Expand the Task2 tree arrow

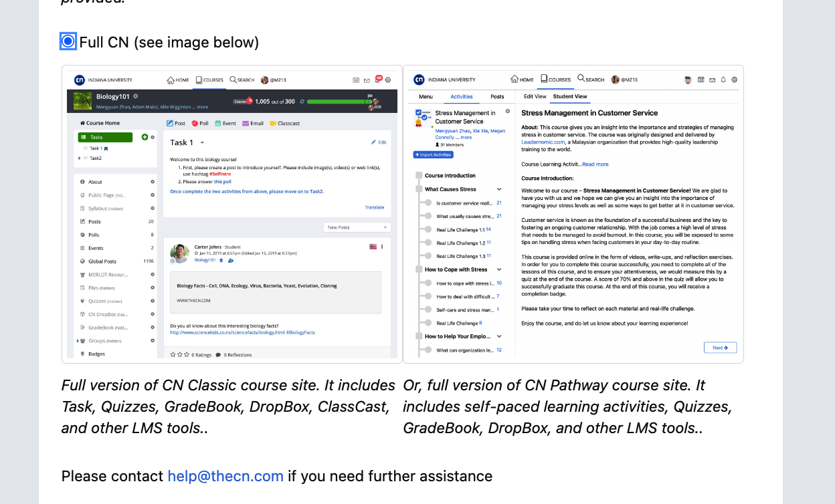point(80,158)
